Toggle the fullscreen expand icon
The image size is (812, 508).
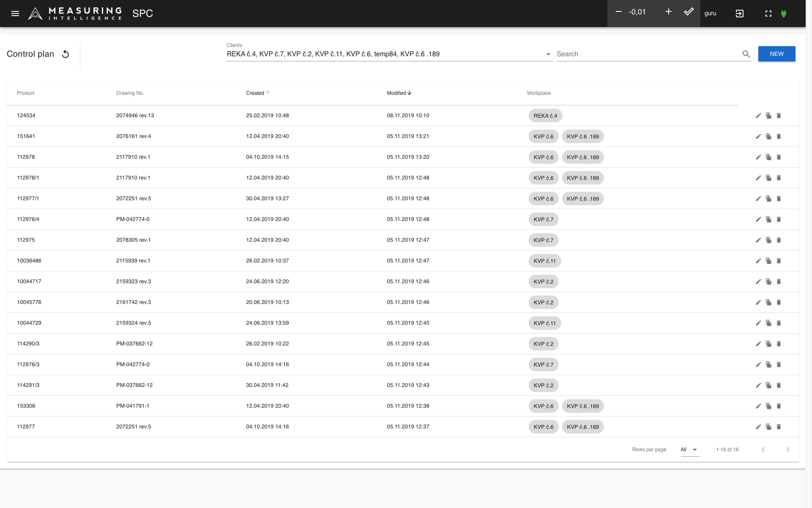click(769, 13)
